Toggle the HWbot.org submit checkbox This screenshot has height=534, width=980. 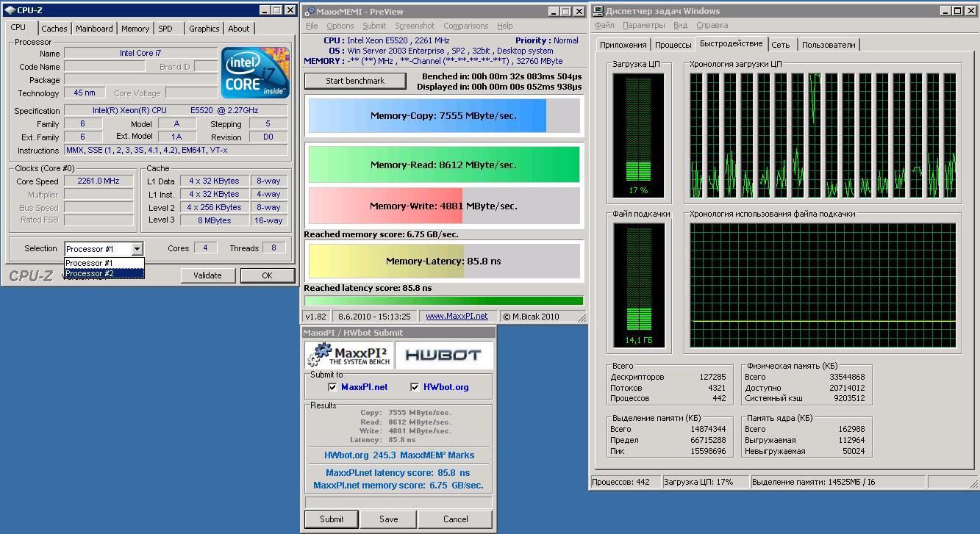pyautogui.click(x=415, y=387)
